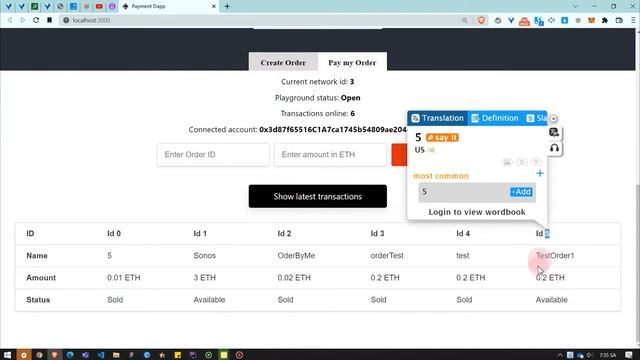
Task: Open the tab search chevron in the title bar
Action: pos(575,7)
